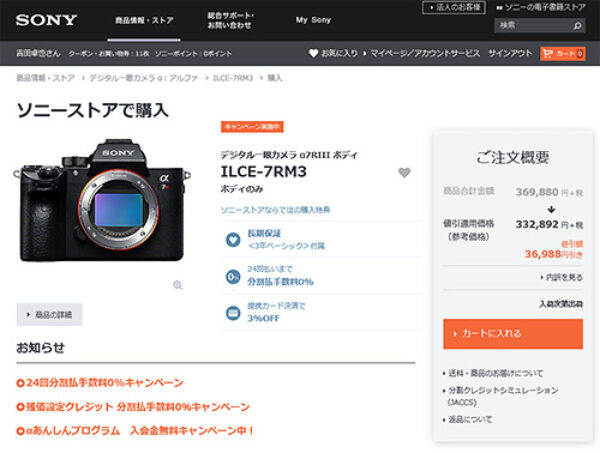Click the zoom magnifier under camera image
600x453 pixels.
(178, 285)
